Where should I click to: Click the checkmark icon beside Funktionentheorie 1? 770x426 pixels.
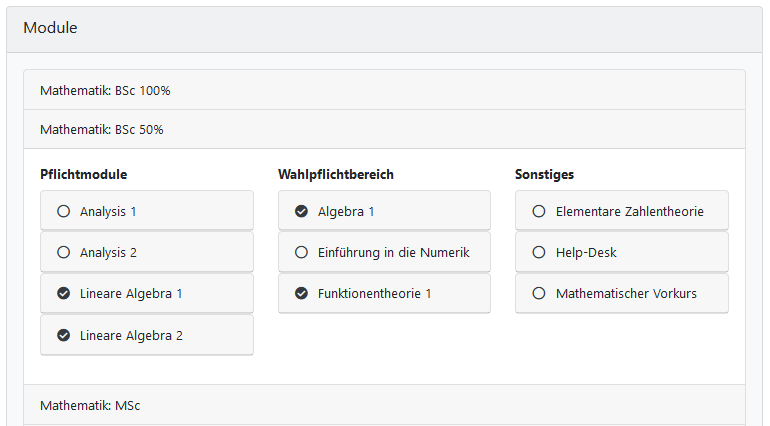(302, 294)
